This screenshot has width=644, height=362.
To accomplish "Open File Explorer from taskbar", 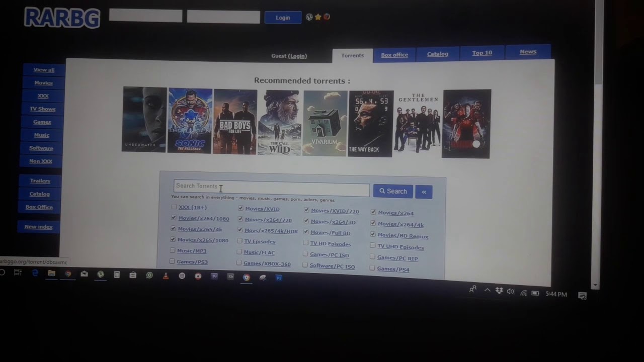I will (51, 273).
